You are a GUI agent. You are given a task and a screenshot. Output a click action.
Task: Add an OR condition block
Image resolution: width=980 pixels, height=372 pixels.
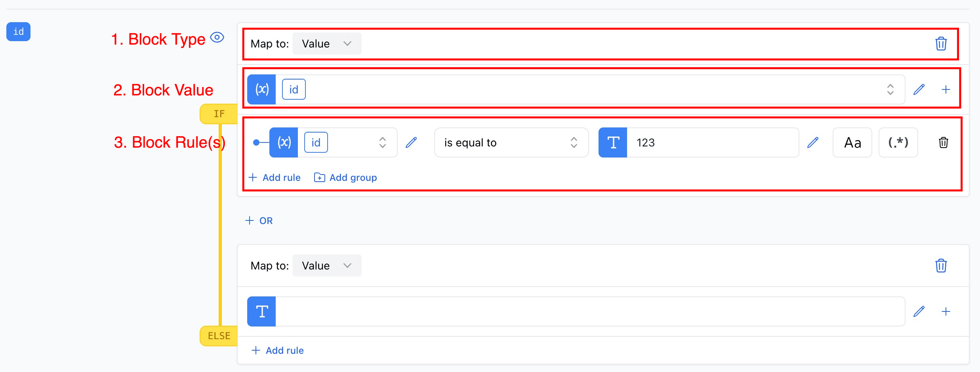point(259,221)
